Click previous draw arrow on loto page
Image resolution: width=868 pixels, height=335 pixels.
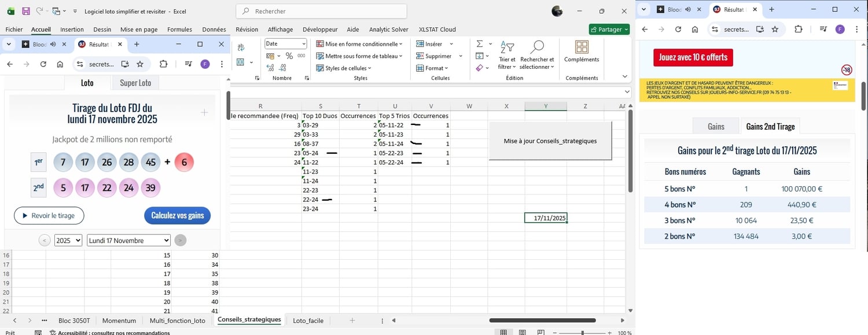45,240
